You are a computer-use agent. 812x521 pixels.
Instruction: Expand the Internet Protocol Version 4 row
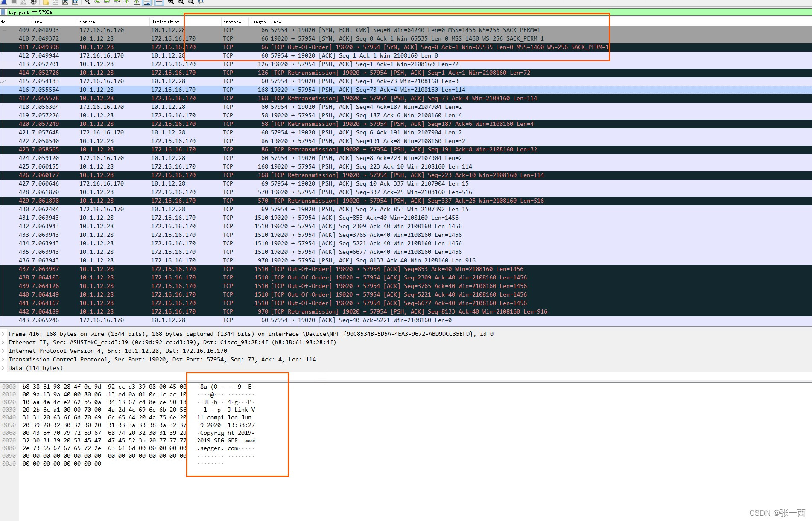tap(3, 351)
